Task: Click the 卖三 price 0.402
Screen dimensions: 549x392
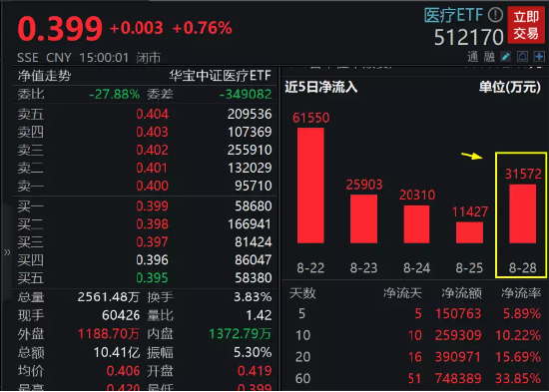Action: point(153,150)
